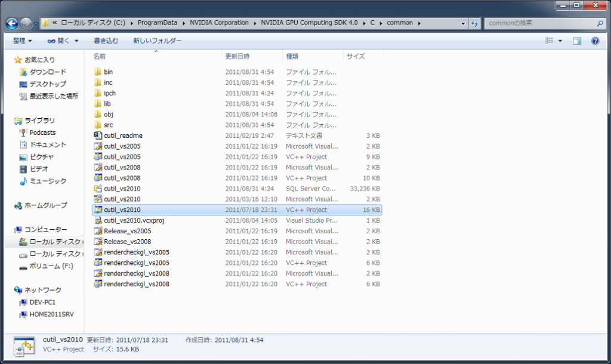Open the Podcasts library in sidebar
The image size is (611, 364).
[x=42, y=132]
